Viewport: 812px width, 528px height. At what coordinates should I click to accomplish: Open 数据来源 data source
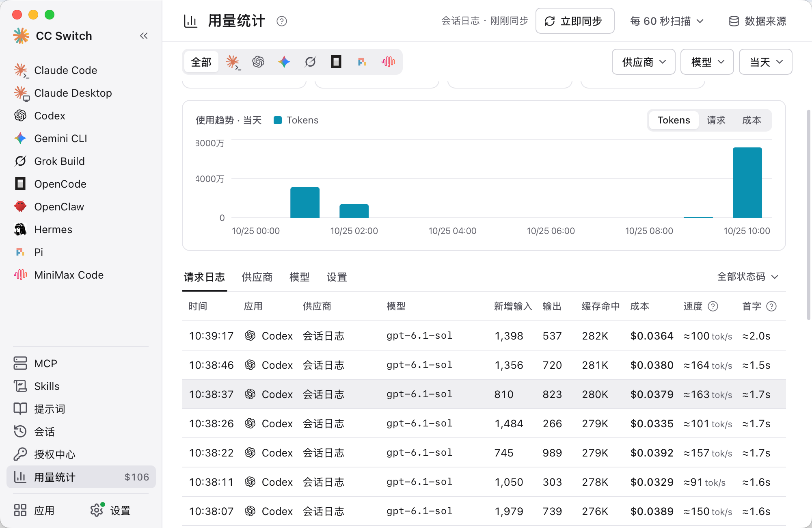point(758,21)
